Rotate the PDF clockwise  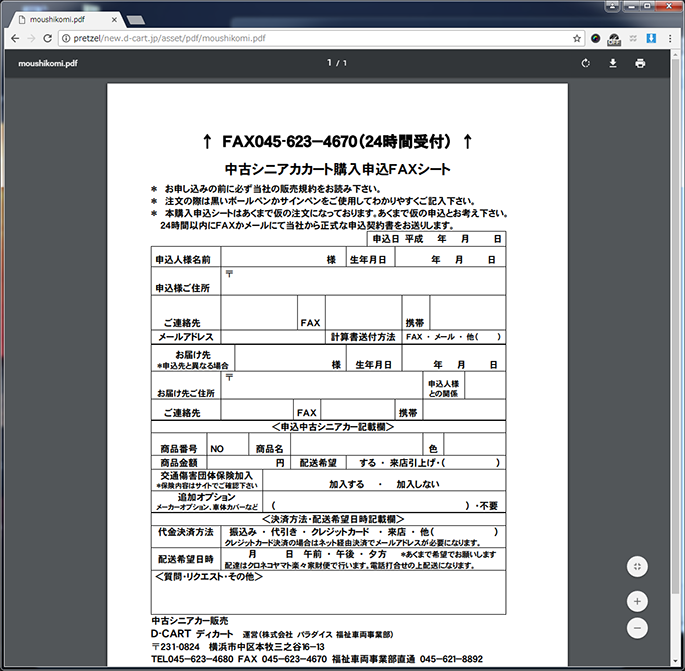[585, 63]
